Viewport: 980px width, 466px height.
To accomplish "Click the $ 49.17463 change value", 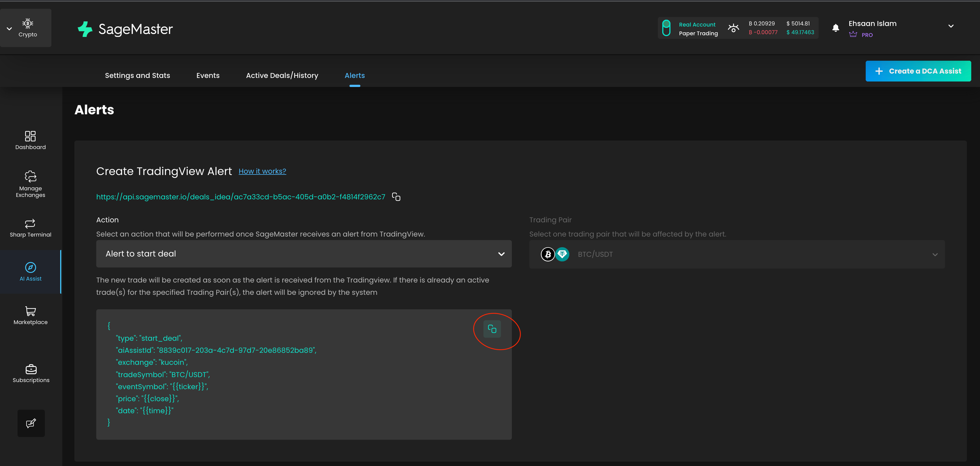I will pyautogui.click(x=800, y=32).
